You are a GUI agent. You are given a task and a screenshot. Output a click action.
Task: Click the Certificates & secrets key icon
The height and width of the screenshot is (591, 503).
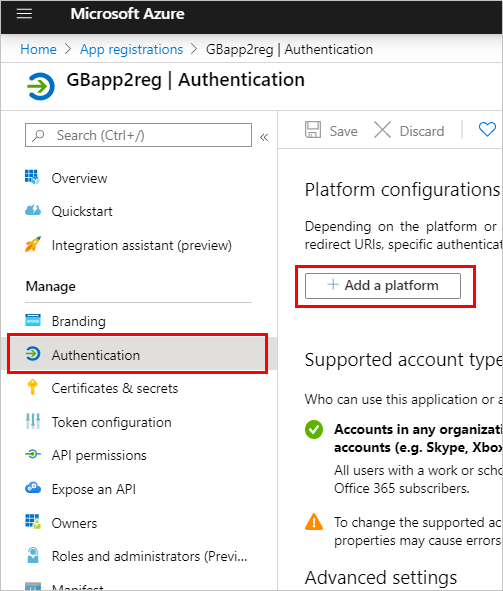32,387
